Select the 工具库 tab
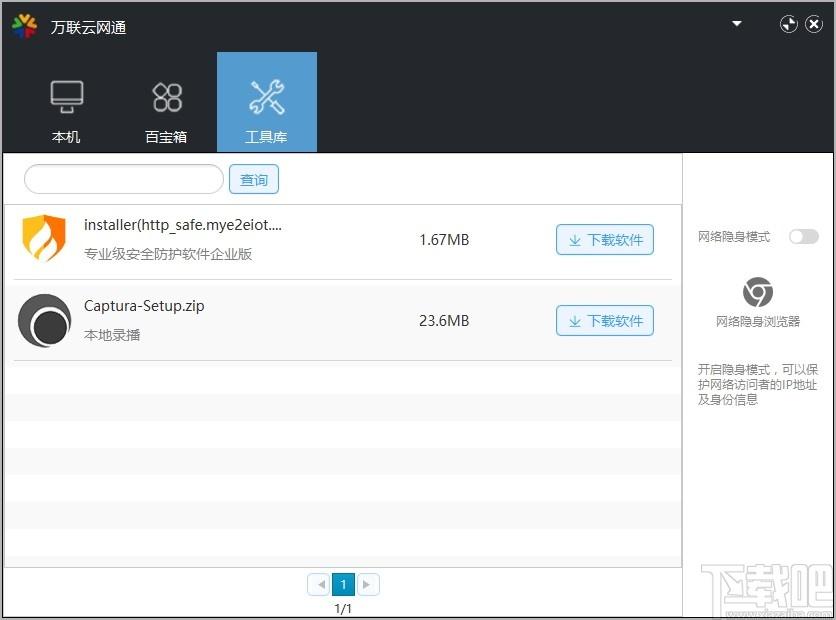Image resolution: width=836 pixels, height=620 pixels. pyautogui.click(x=267, y=102)
